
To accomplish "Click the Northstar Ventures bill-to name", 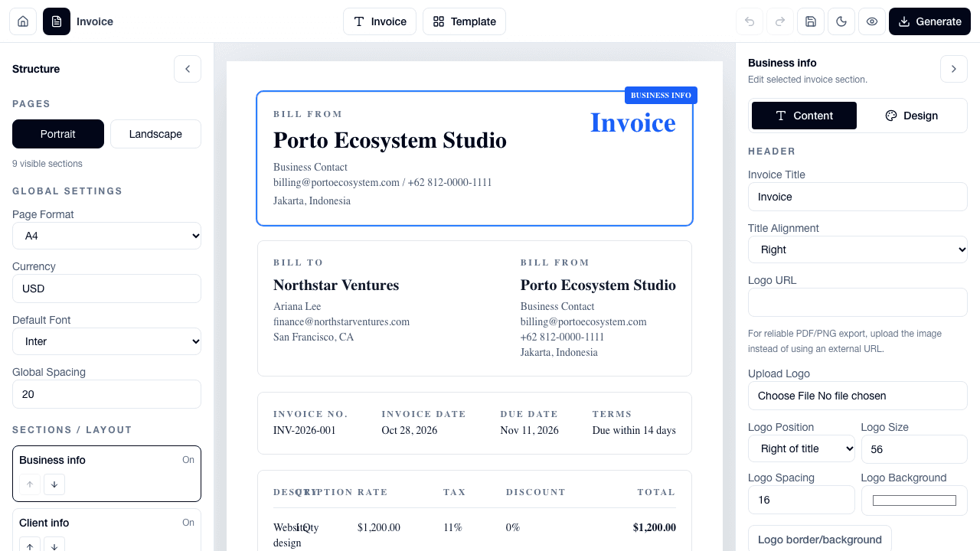I will 336,285.
